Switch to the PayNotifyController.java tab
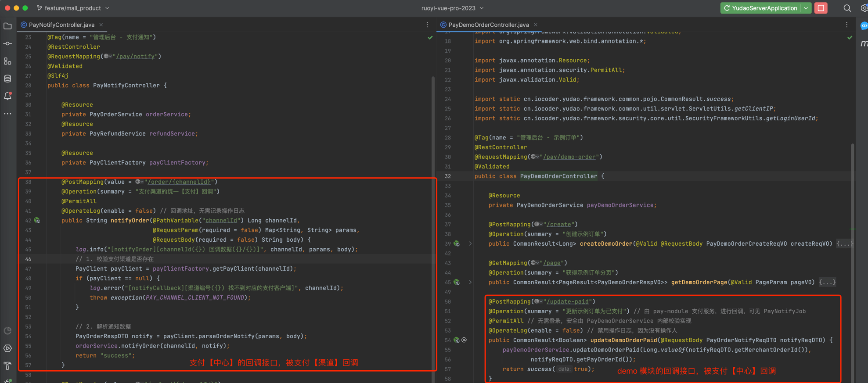This screenshot has height=383, width=868. pyautogui.click(x=61, y=25)
